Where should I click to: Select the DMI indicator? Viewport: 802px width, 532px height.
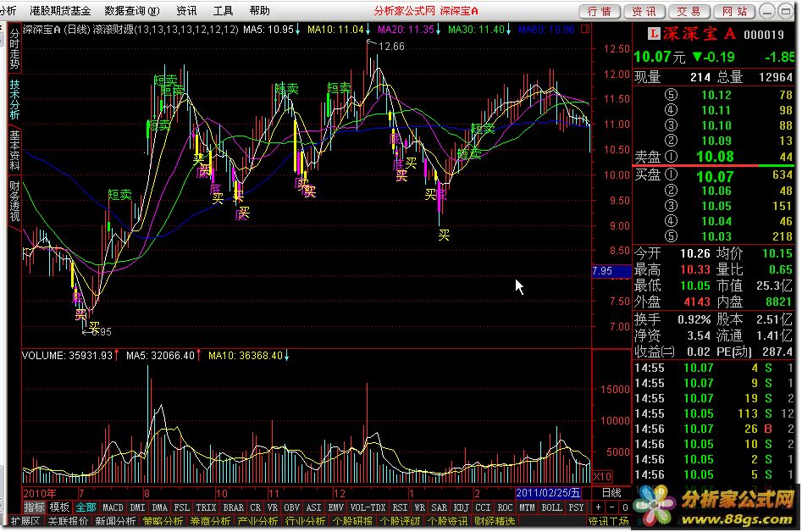(137, 507)
